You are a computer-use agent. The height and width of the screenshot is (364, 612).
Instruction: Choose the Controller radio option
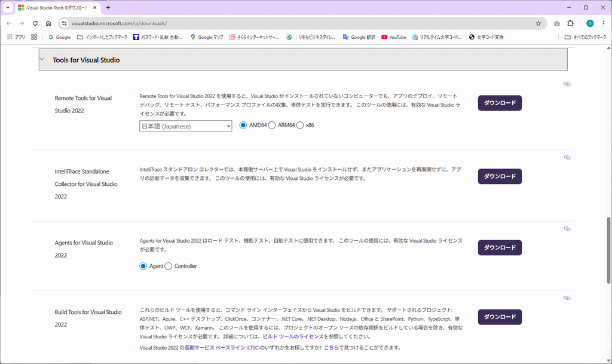point(169,266)
